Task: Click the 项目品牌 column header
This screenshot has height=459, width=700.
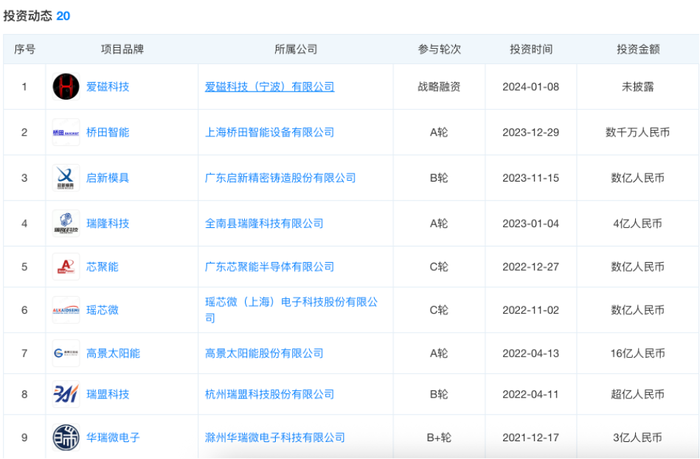Action: 122,49
